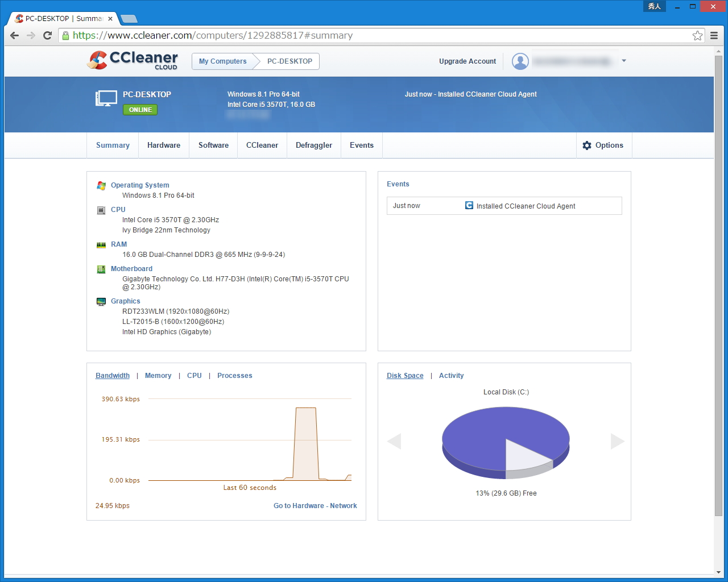Select the CCleaner tab

pyautogui.click(x=262, y=145)
